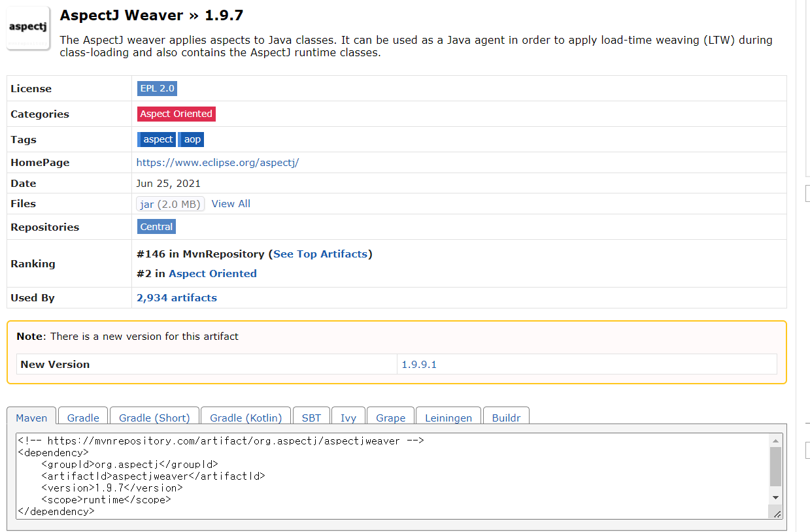810x532 pixels.
Task: Click the snippet scrollbar down arrow
Action: point(775,497)
